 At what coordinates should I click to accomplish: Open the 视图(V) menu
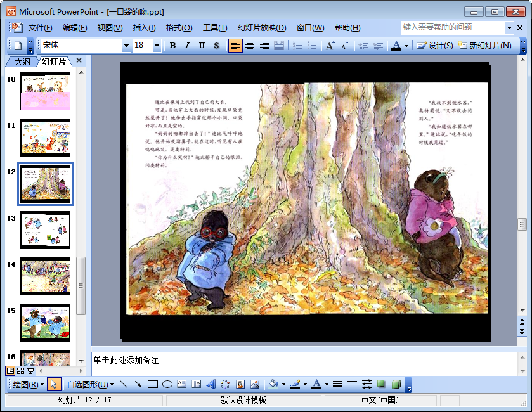tap(110, 28)
